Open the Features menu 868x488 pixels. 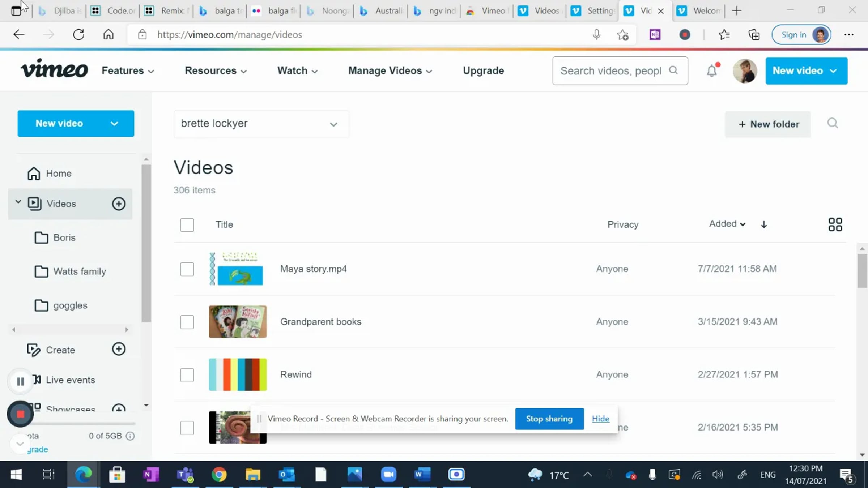[x=128, y=70]
